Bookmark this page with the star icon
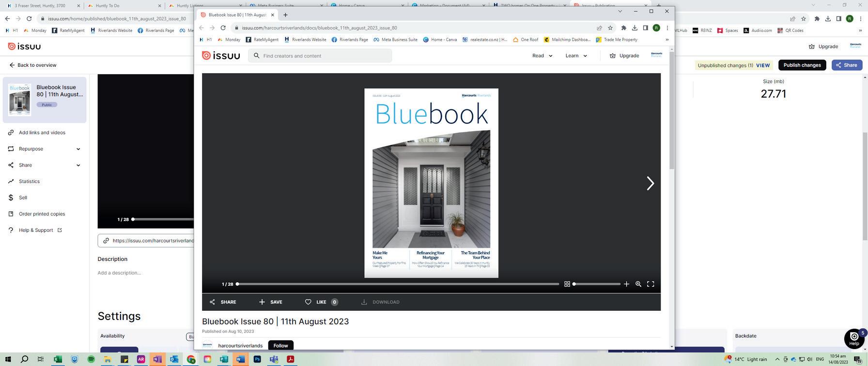Image resolution: width=868 pixels, height=366 pixels. click(610, 28)
